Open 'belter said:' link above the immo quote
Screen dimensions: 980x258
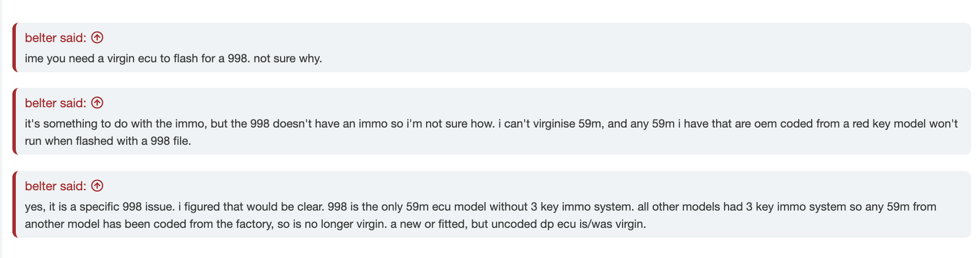click(56, 103)
